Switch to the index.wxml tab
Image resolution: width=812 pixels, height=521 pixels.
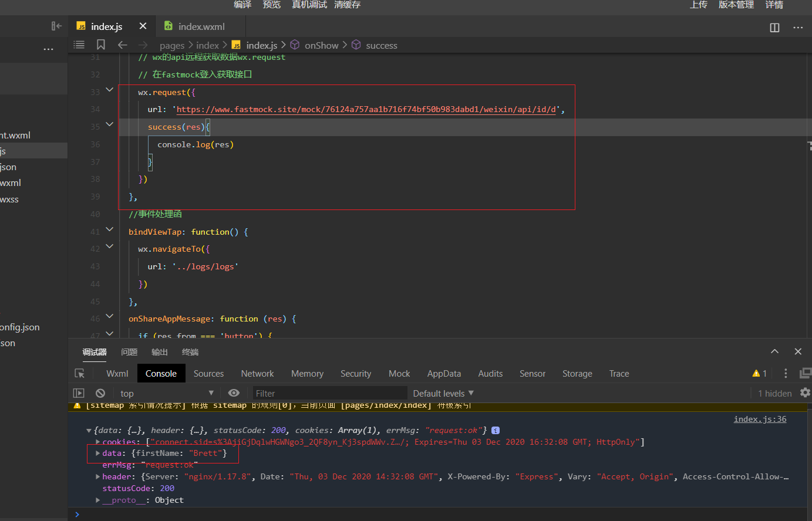point(195,26)
